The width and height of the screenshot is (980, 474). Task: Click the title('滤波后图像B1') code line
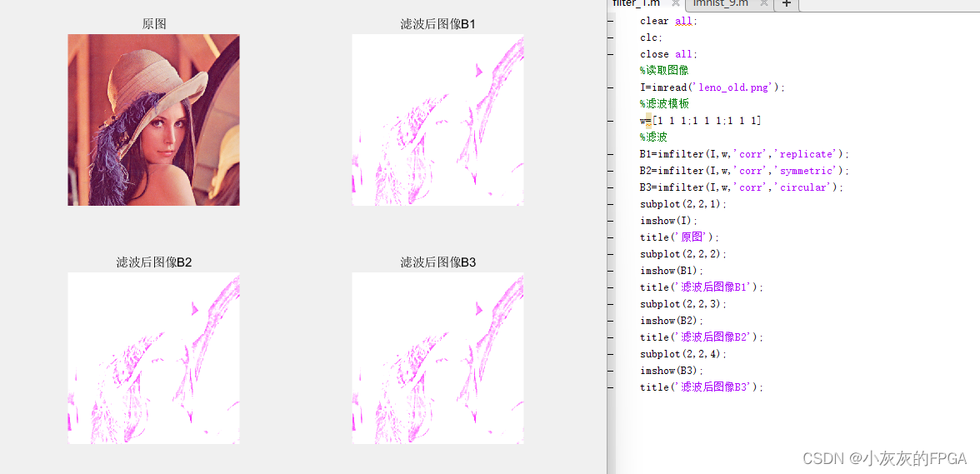tap(702, 287)
